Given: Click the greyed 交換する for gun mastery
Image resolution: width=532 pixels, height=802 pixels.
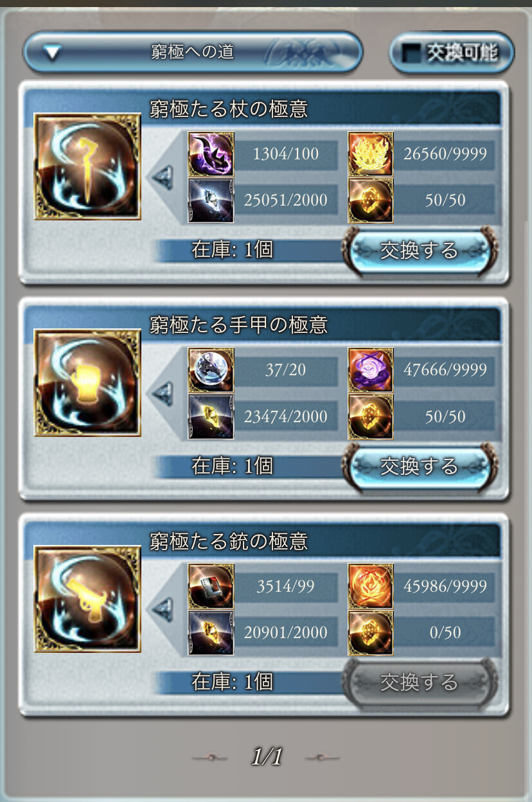Looking at the screenshot, I should 420,681.
